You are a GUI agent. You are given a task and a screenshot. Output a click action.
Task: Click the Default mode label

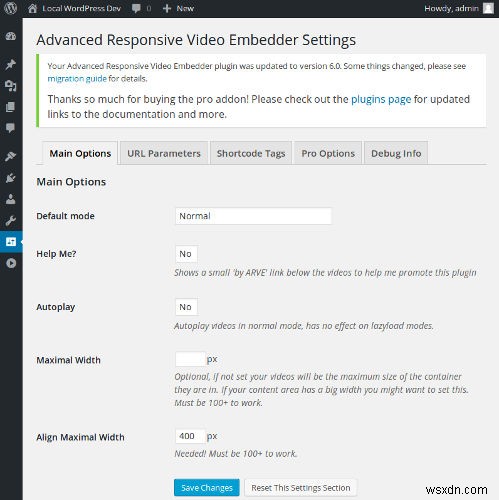[x=65, y=216]
